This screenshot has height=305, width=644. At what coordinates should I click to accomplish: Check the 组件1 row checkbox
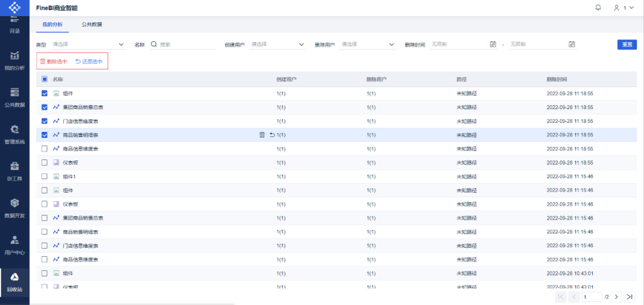point(44,176)
